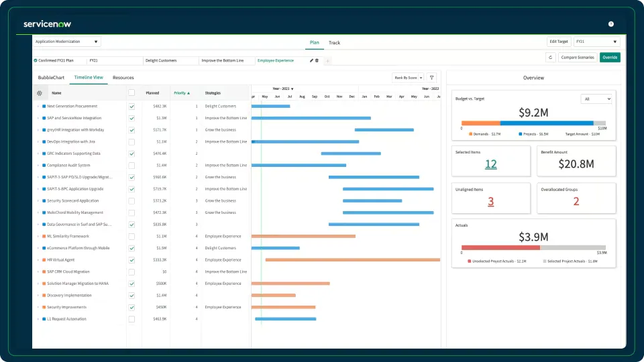The image size is (644, 362).
Task: Click the Selected Items count 12 link
Action: point(491,164)
